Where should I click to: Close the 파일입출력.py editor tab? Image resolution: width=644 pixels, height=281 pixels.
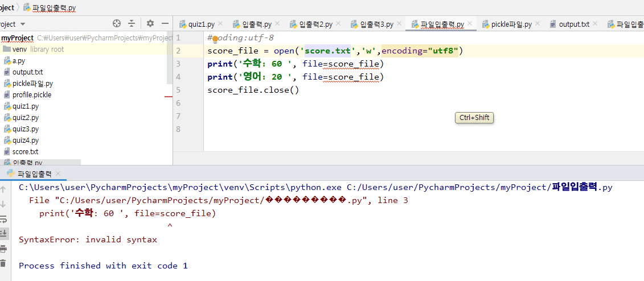click(470, 24)
